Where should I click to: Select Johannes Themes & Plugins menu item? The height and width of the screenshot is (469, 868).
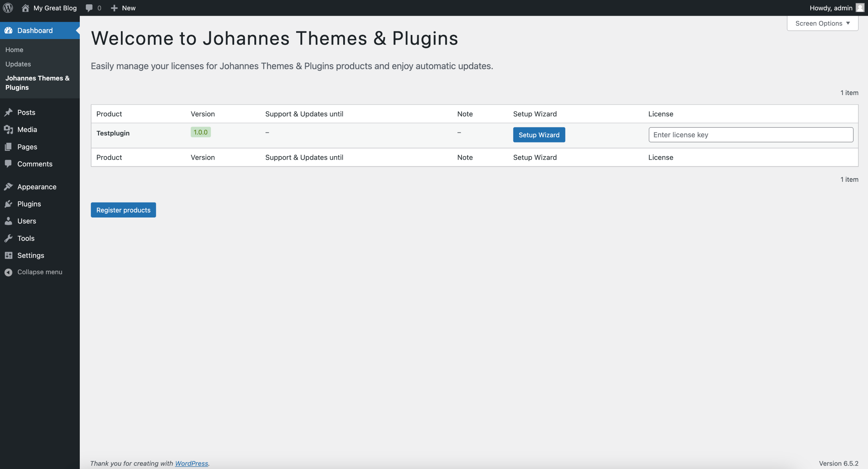37,82
